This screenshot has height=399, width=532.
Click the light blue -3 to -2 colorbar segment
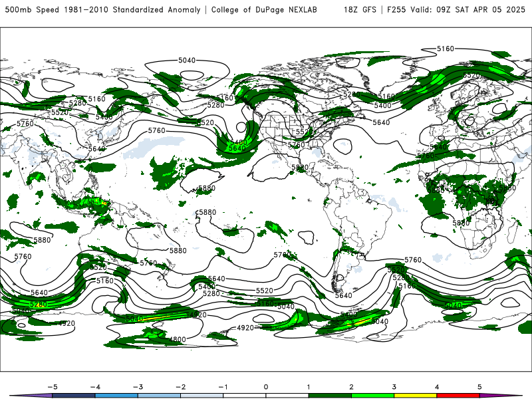159,396
